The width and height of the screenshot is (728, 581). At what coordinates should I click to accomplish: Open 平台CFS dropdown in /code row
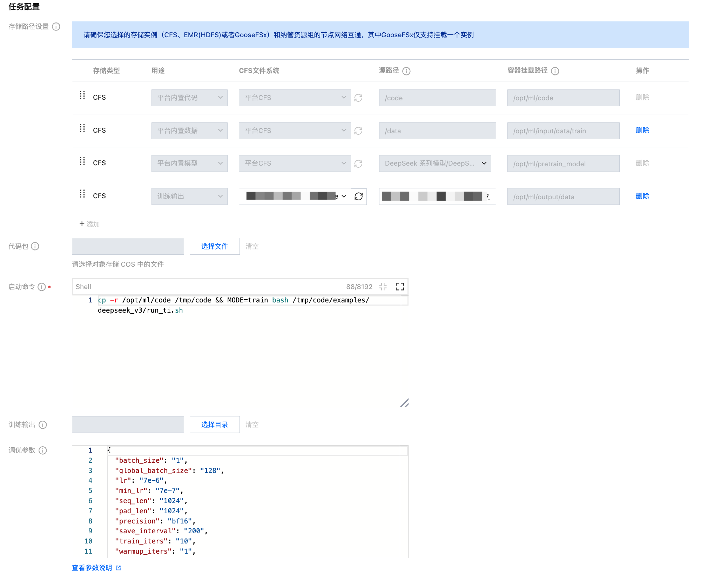click(295, 98)
